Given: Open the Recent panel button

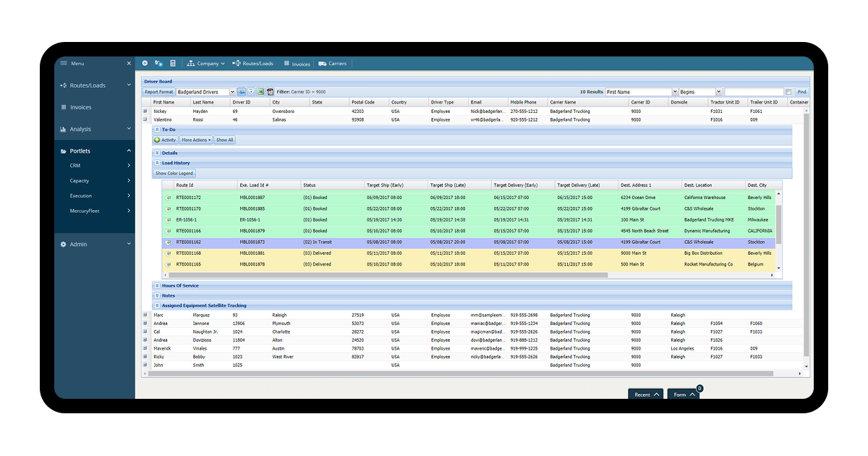Looking at the screenshot, I should [646, 394].
